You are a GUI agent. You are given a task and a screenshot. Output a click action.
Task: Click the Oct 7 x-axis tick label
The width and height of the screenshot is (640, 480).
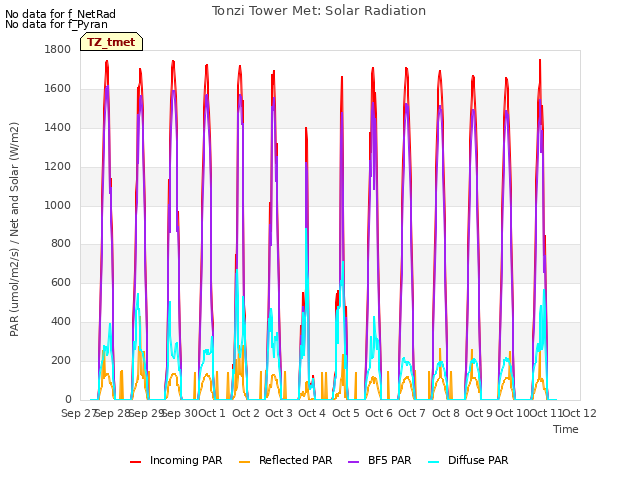[x=412, y=413]
